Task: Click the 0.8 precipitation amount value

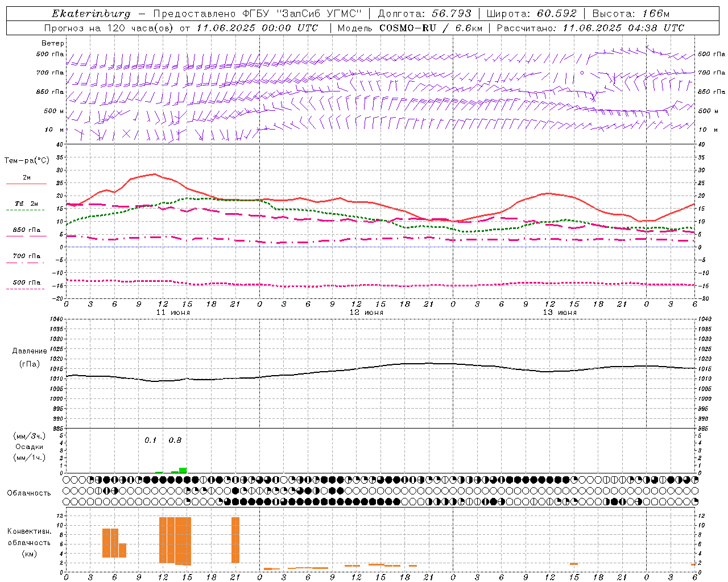Action: (x=175, y=440)
